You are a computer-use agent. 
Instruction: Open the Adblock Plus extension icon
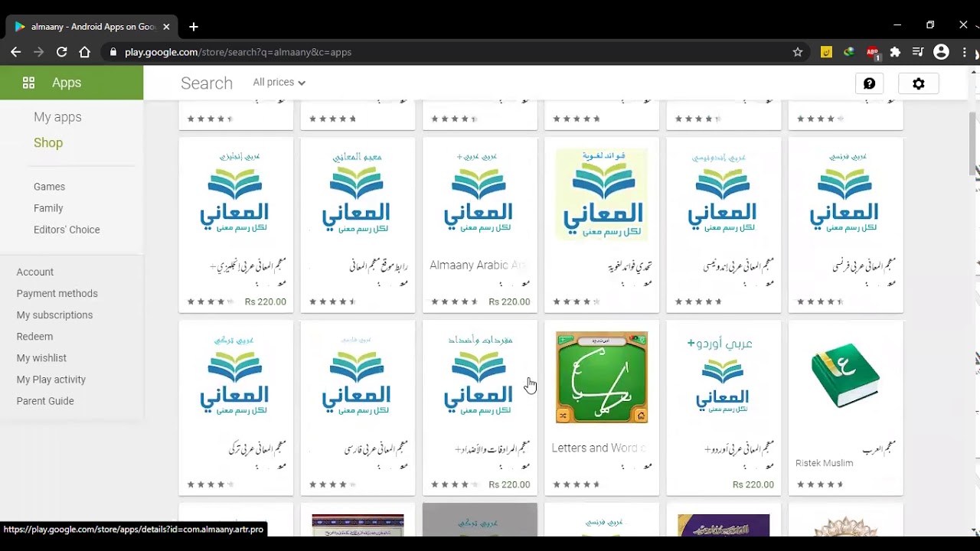pos(873,52)
